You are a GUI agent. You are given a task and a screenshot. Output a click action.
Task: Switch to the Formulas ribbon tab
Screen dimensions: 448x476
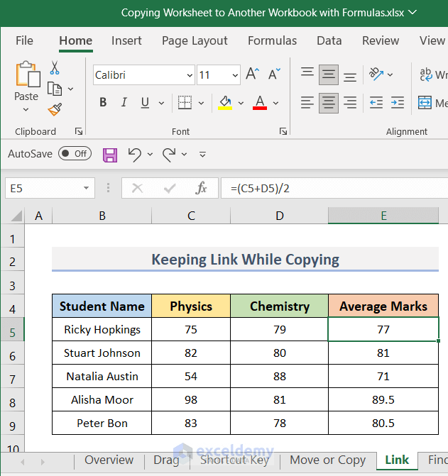tap(272, 40)
